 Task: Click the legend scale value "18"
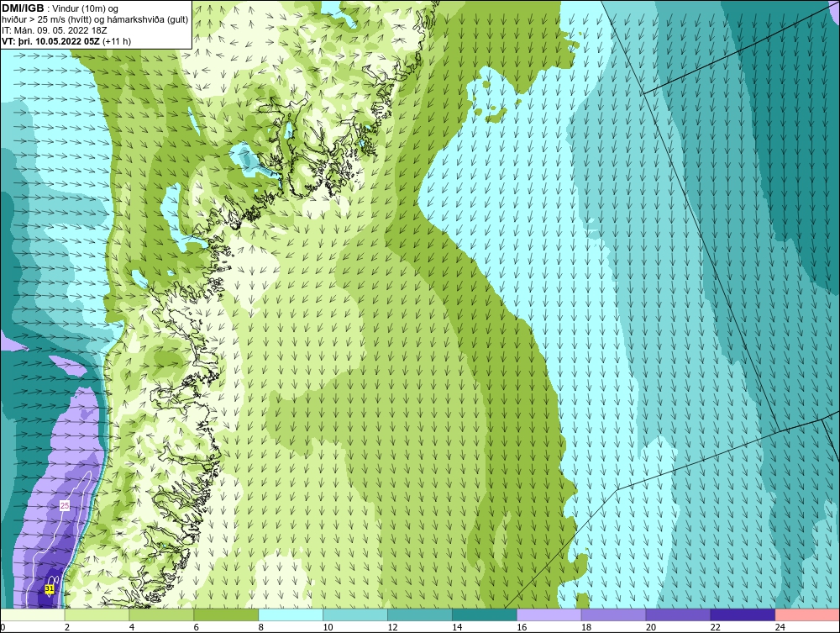[586, 627]
